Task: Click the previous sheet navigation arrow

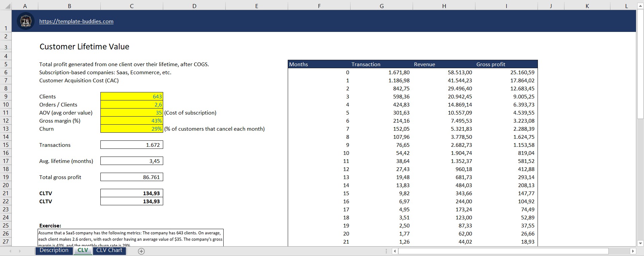Action: [x=10, y=251]
